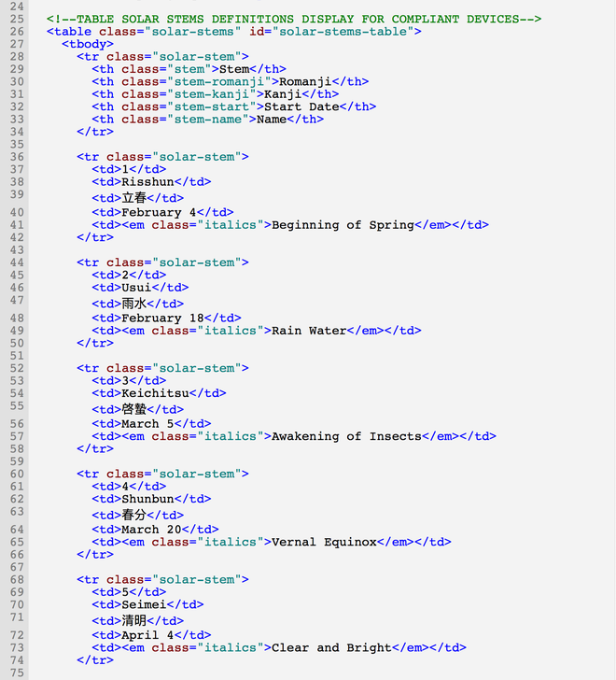Viewport: 616px width, 680px height.
Task: Click the date "March 5"
Action: [147, 424]
